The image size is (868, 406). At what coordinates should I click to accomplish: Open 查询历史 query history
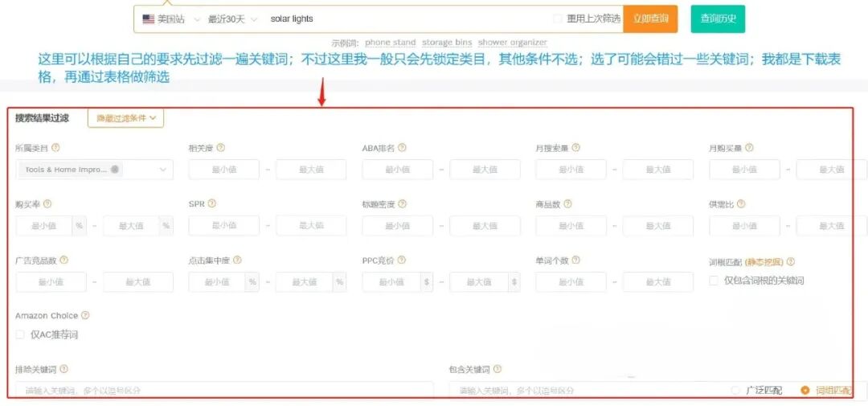(718, 18)
